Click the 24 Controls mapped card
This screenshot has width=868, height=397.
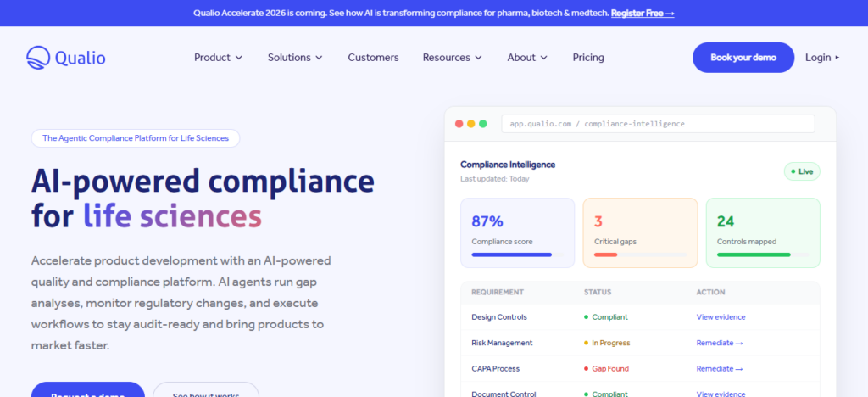(763, 233)
